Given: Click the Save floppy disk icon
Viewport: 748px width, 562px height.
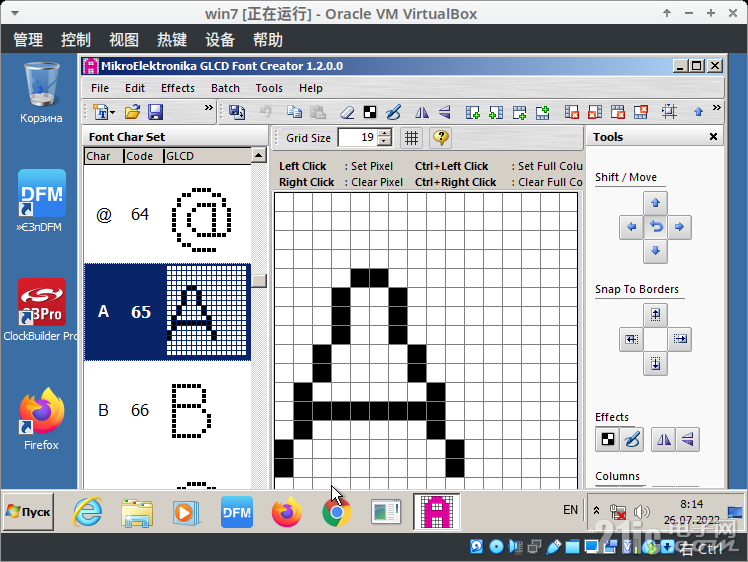Looking at the screenshot, I should pyautogui.click(x=156, y=112).
